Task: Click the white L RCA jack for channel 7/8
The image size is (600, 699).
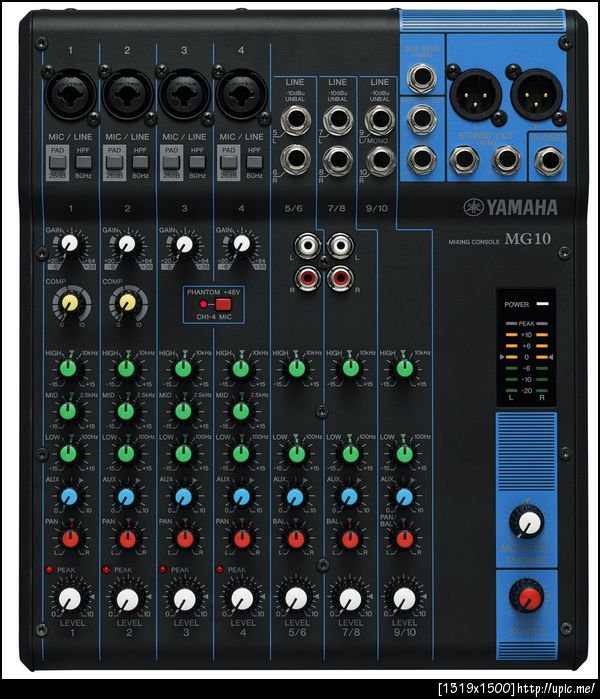Action: tap(340, 245)
